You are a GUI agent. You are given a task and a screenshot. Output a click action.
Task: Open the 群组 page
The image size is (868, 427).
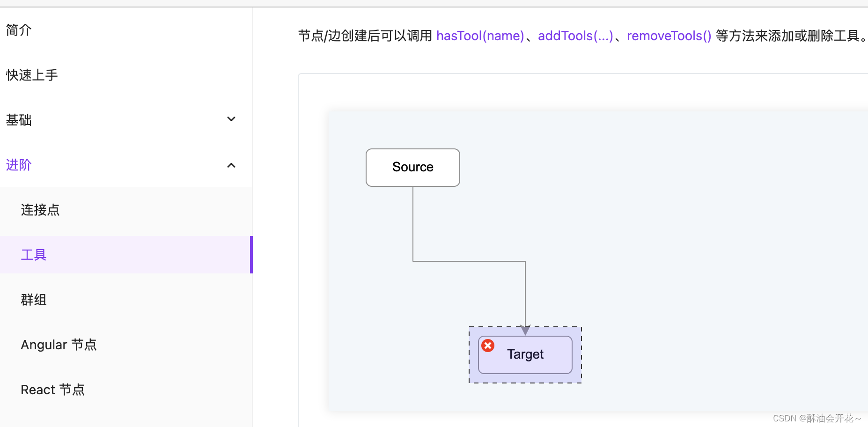pos(34,300)
